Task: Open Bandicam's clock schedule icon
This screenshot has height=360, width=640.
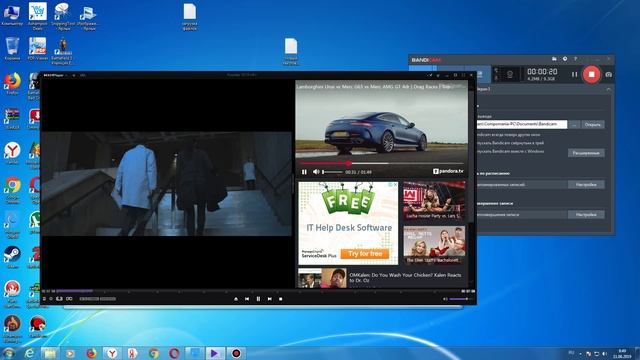Action: 565,59
